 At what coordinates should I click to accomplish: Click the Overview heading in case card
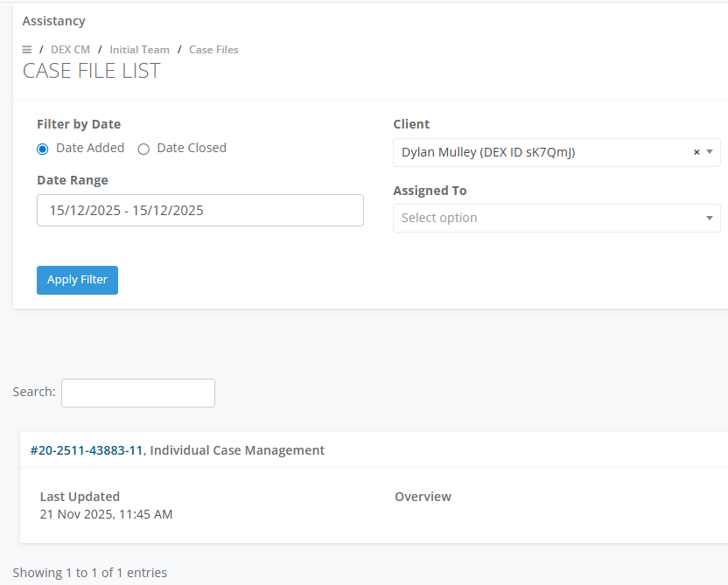(423, 497)
